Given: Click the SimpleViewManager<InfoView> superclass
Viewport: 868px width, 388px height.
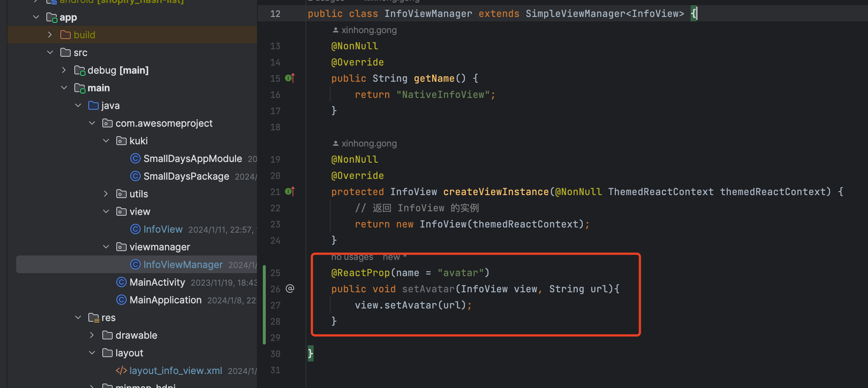Looking at the screenshot, I should [605, 14].
